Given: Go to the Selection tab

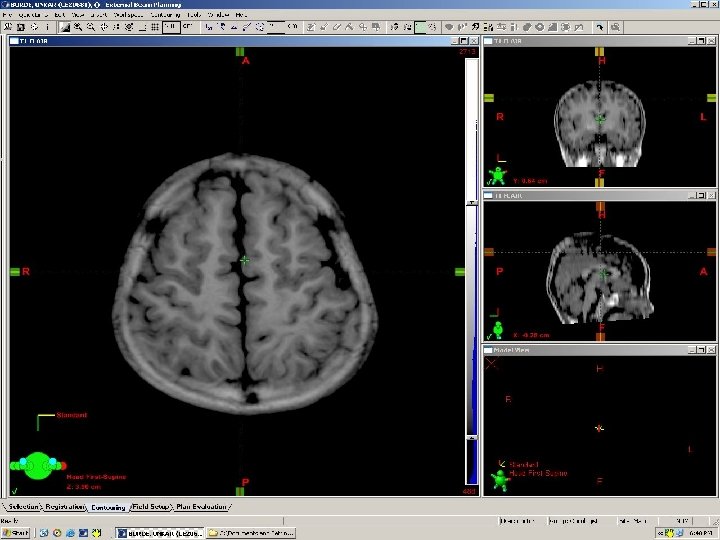Looking at the screenshot, I should (22, 507).
